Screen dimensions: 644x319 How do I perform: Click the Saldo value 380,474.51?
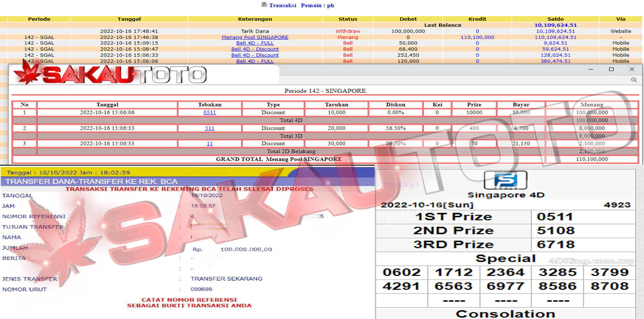(555, 61)
